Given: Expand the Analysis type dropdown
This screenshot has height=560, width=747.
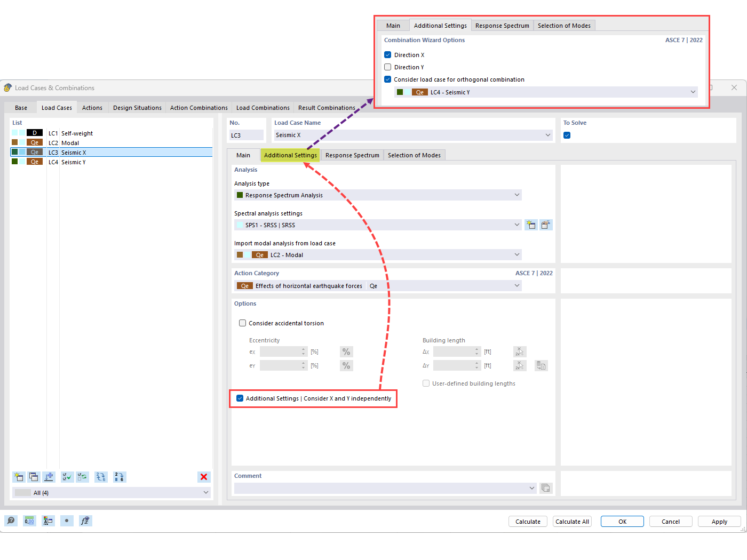Looking at the screenshot, I should click(378, 195).
